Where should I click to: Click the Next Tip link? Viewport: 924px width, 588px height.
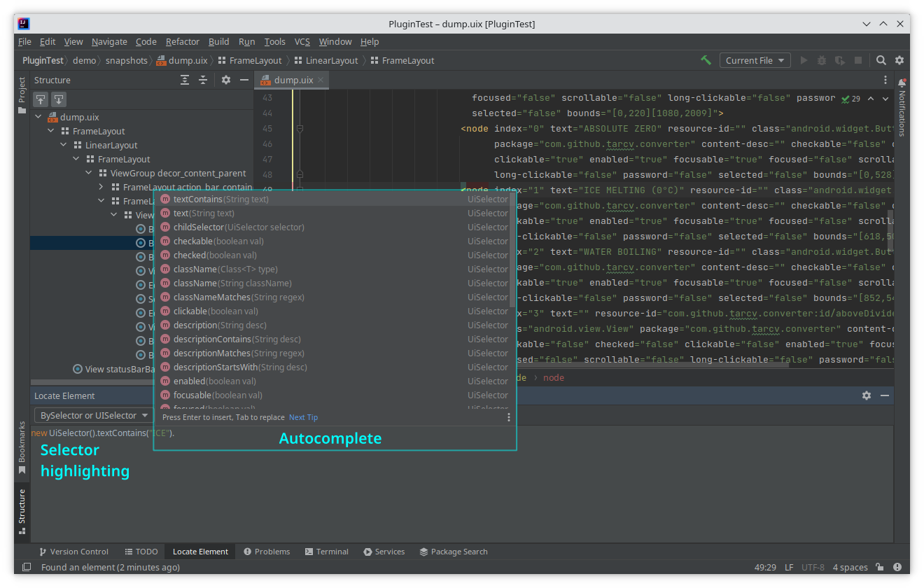coord(303,417)
